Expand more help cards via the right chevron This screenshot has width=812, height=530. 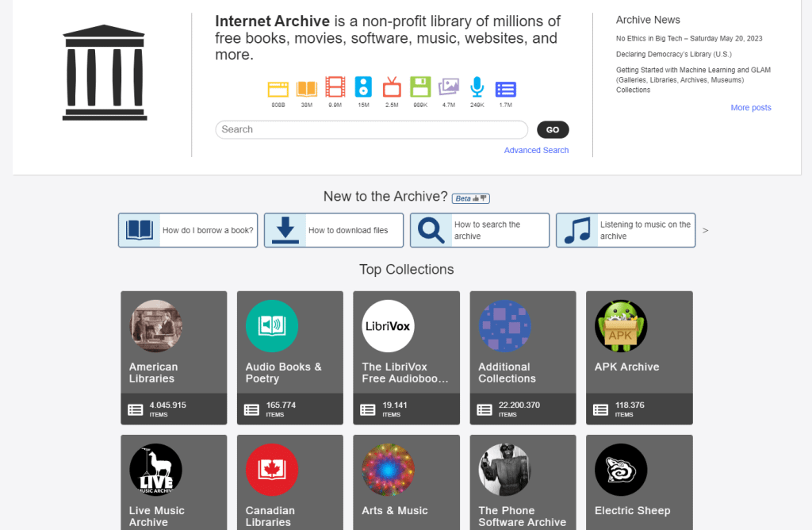(705, 230)
